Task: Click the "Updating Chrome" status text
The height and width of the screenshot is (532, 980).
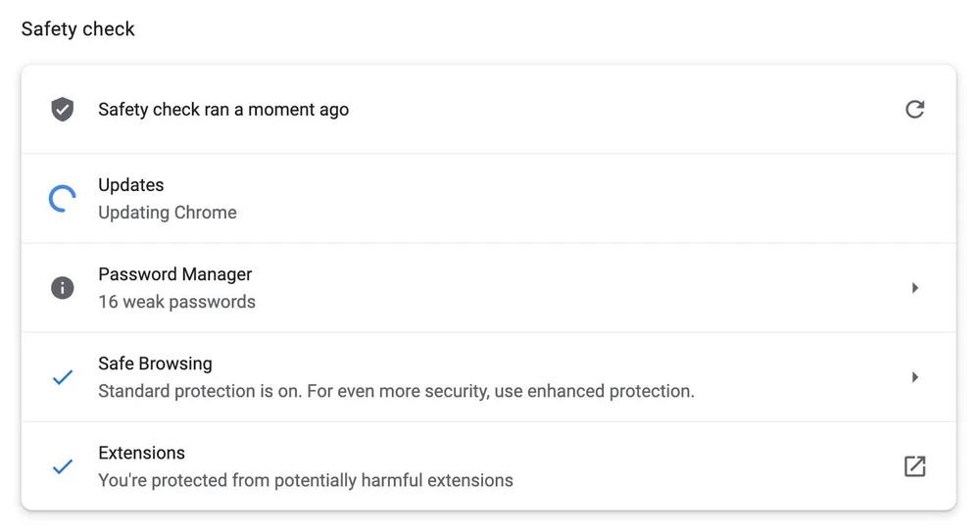Action: [168, 213]
